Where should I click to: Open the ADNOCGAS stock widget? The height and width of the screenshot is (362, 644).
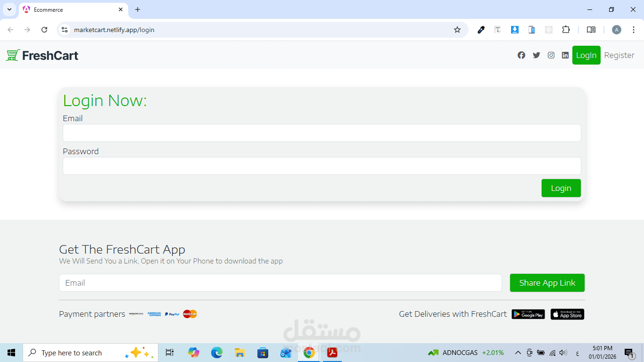tap(466, 353)
